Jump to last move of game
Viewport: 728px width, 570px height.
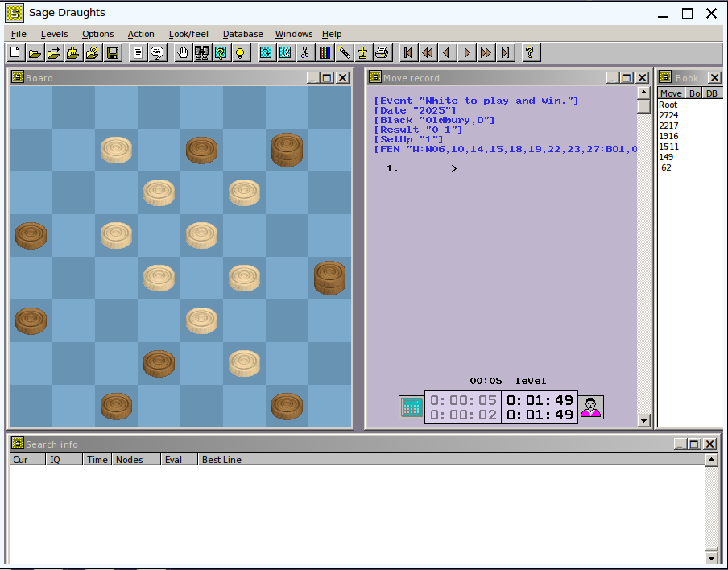coord(506,53)
